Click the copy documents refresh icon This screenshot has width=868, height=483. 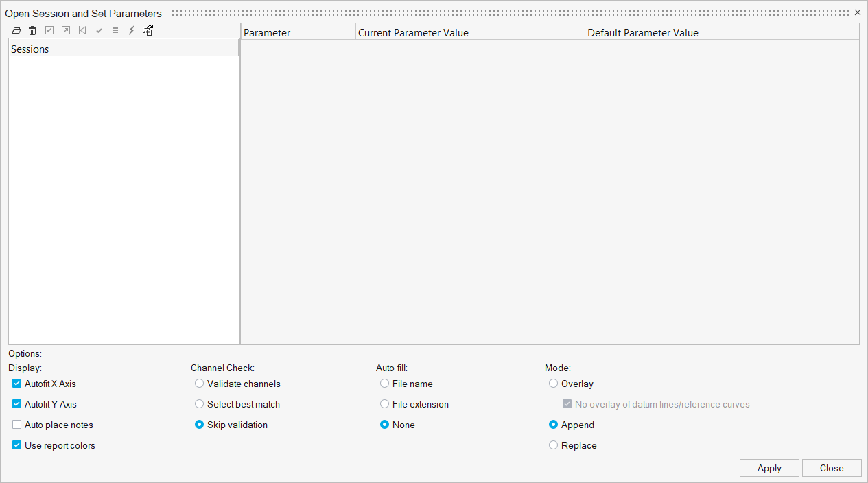pyautogui.click(x=148, y=30)
